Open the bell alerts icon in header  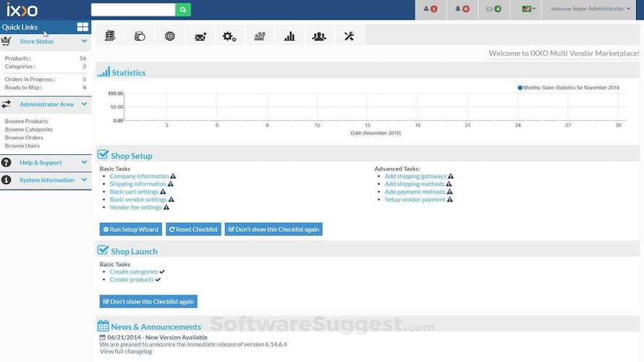coord(462,9)
